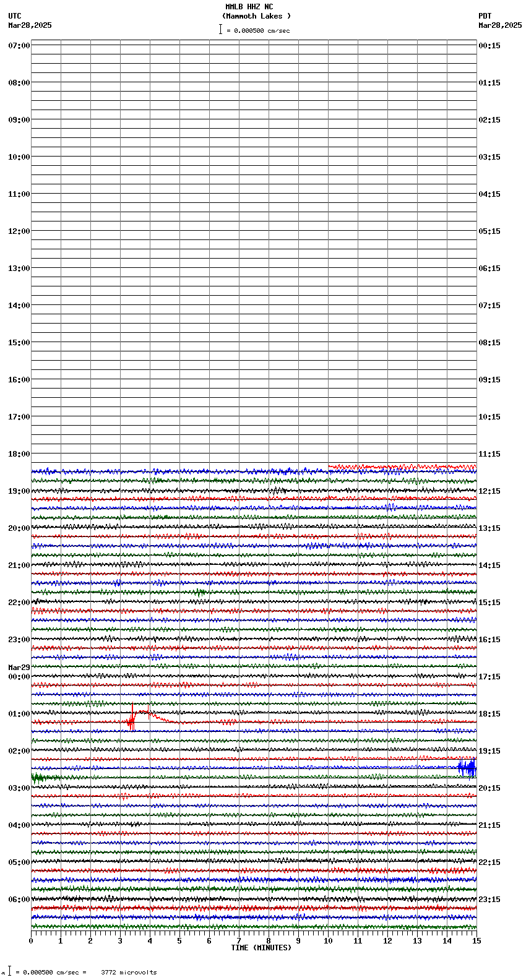The width and height of the screenshot is (526, 980).
Task: Click the Mar29 date label on left axis
Action: point(19,668)
